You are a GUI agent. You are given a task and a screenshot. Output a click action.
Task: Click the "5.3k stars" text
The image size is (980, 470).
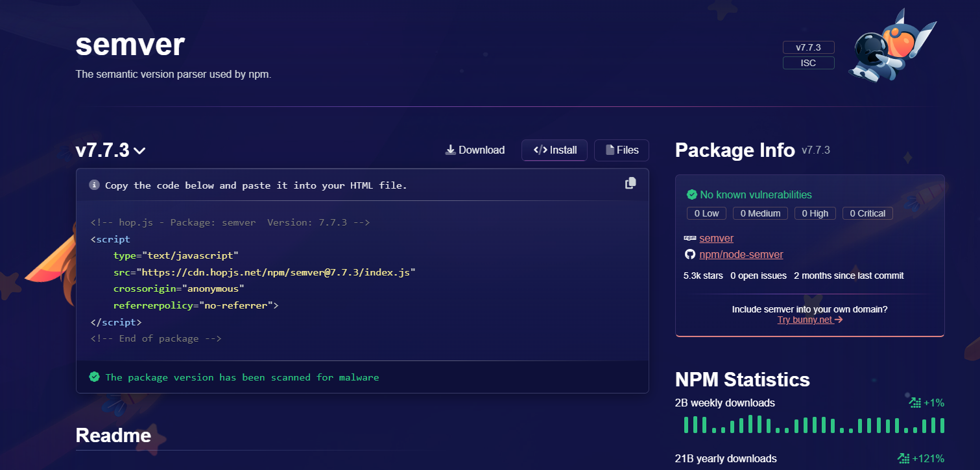pyautogui.click(x=703, y=276)
